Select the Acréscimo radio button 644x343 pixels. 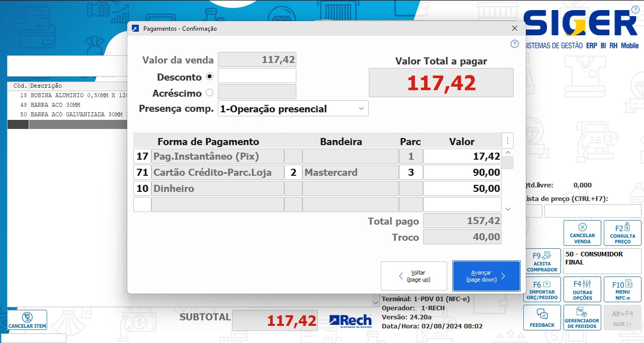click(x=209, y=93)
